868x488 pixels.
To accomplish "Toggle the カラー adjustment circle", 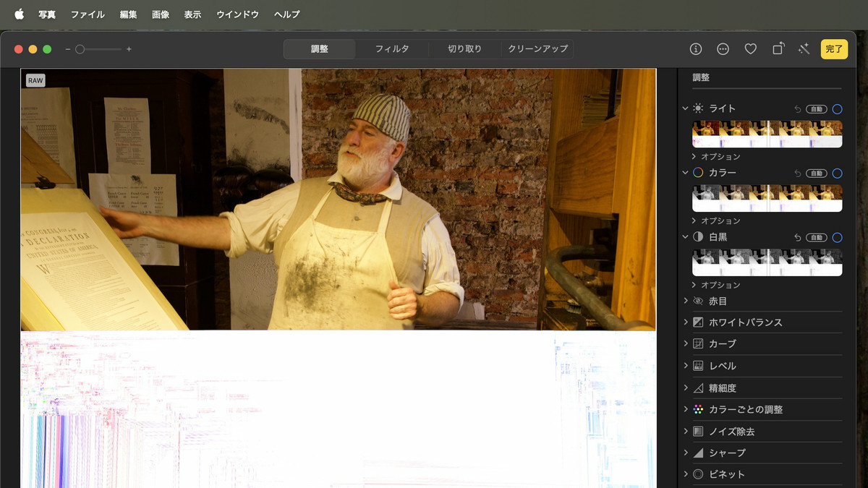I will [x=837, y=174].
